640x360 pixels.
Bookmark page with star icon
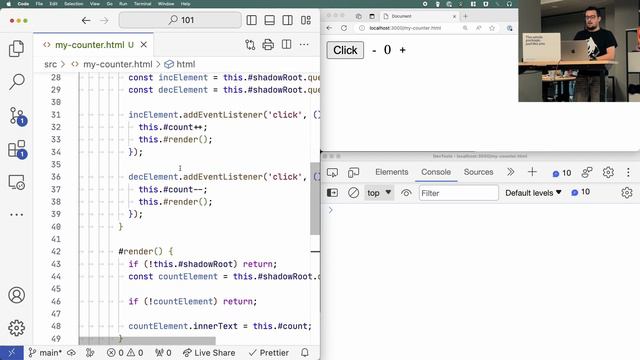point(492,28)
